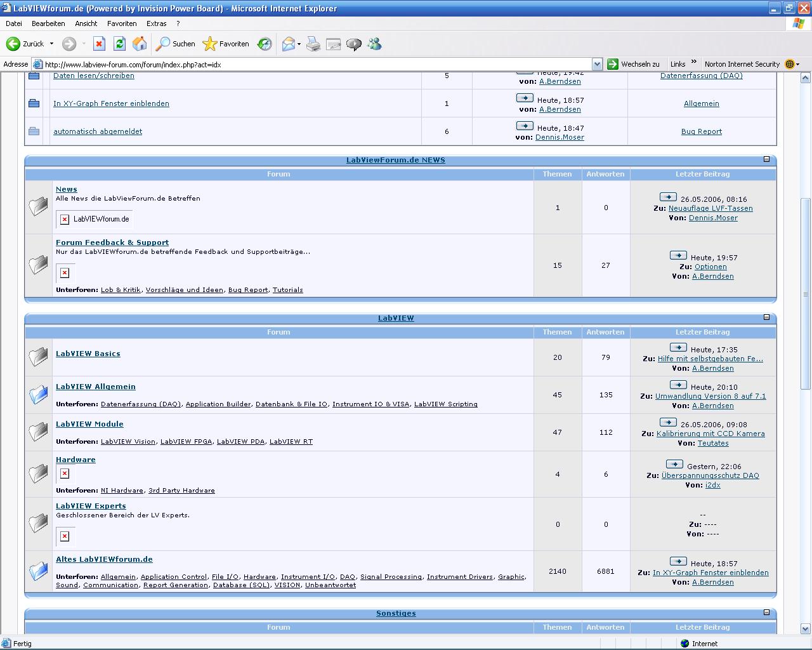Open the Home page icon
This screenshot has width=812, height=650.
[140, 44]
